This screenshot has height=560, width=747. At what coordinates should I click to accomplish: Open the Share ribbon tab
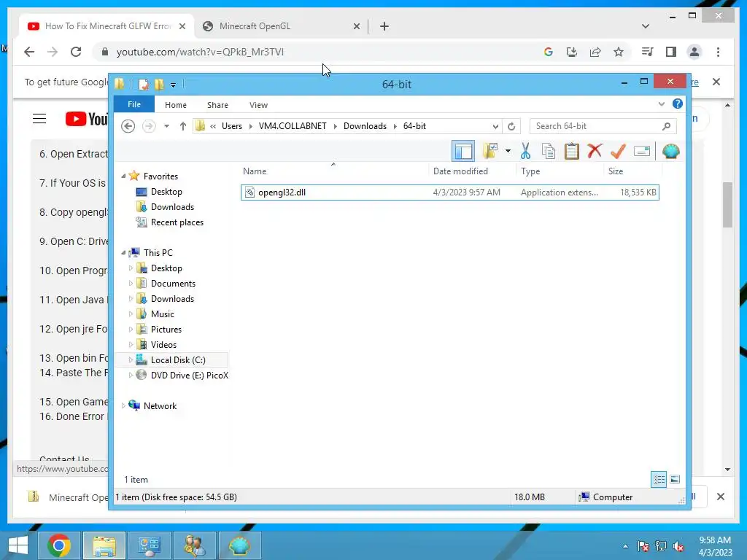point(217,105)
